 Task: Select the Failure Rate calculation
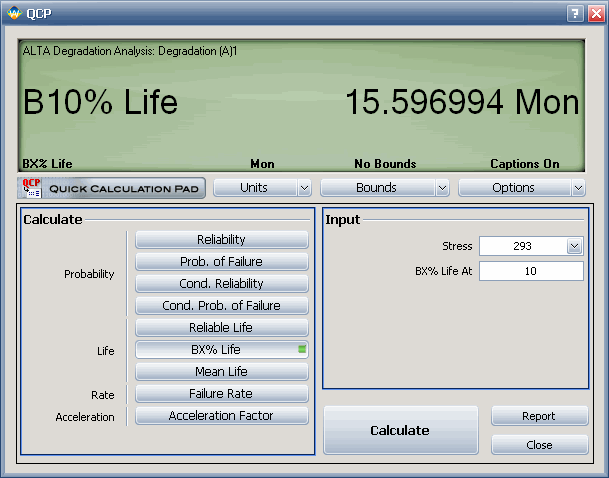click(x=221, y=394)
